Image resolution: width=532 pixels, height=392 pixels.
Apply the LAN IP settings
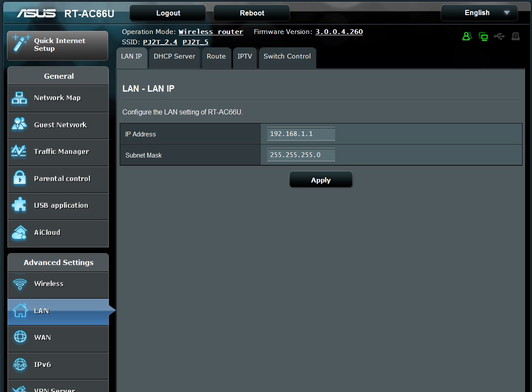(321, 180)
